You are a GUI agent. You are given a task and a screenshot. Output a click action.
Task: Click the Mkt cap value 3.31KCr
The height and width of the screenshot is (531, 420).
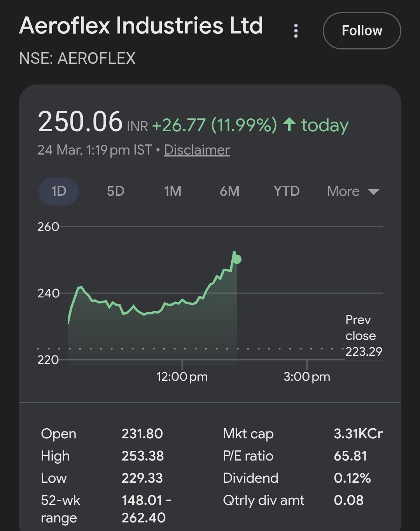(358, 434)
